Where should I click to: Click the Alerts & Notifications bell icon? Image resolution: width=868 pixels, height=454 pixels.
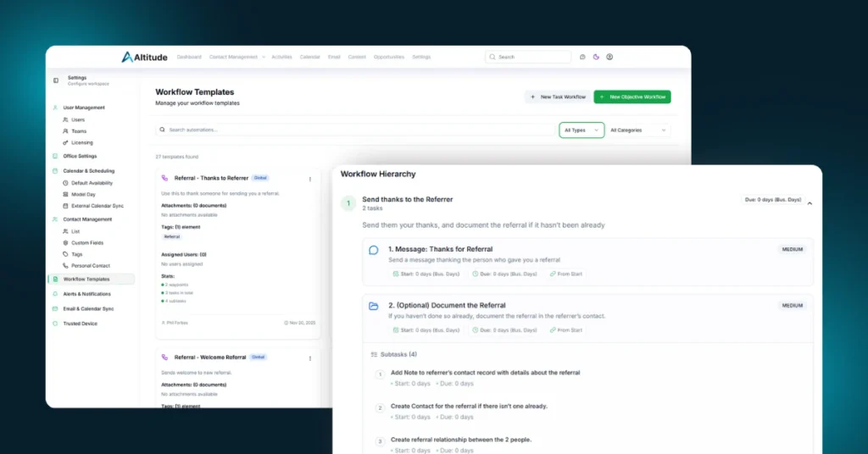click(55, 294)
